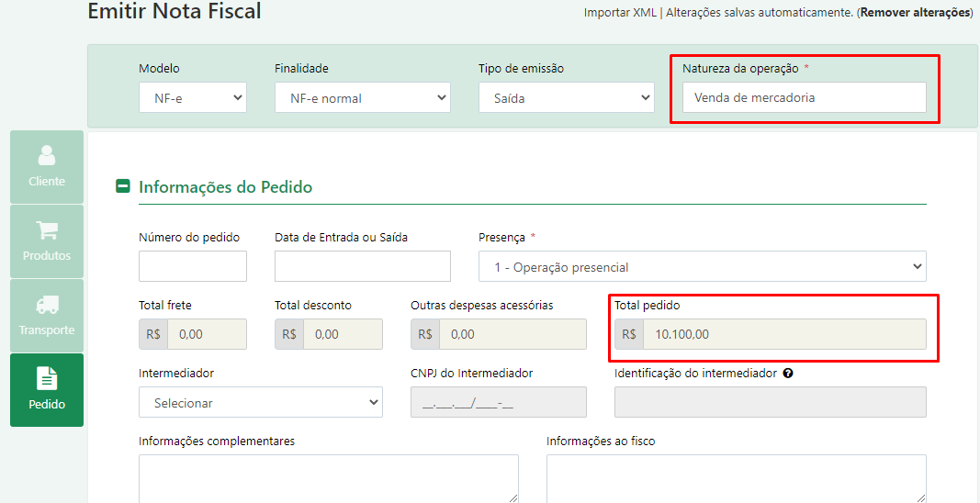980x503 pixels.
Task: Click the Total desconto field
Action: point(344,334)
